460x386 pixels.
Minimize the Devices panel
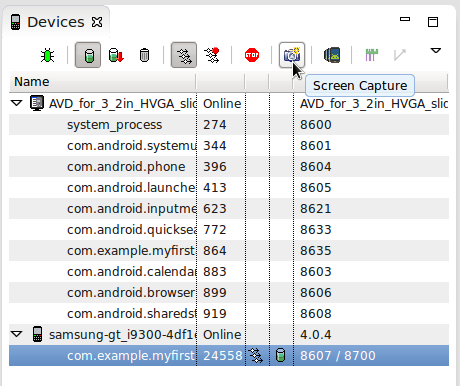[405, 19]
